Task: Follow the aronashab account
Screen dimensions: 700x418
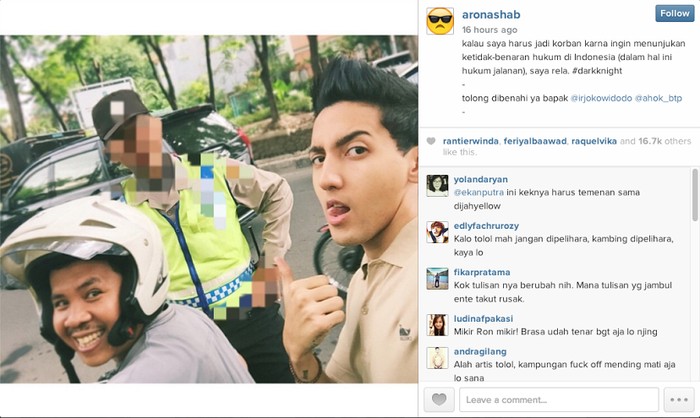Action: pos(675,13)
